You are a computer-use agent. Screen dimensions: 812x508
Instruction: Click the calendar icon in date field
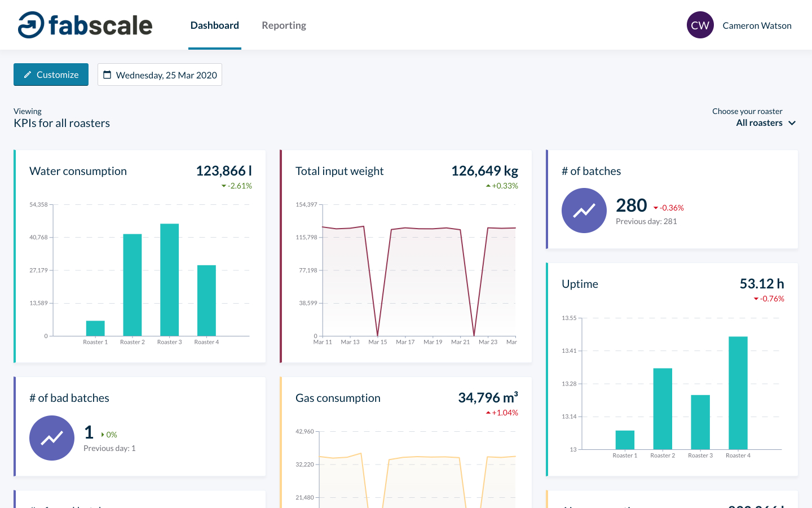[107, 75]
